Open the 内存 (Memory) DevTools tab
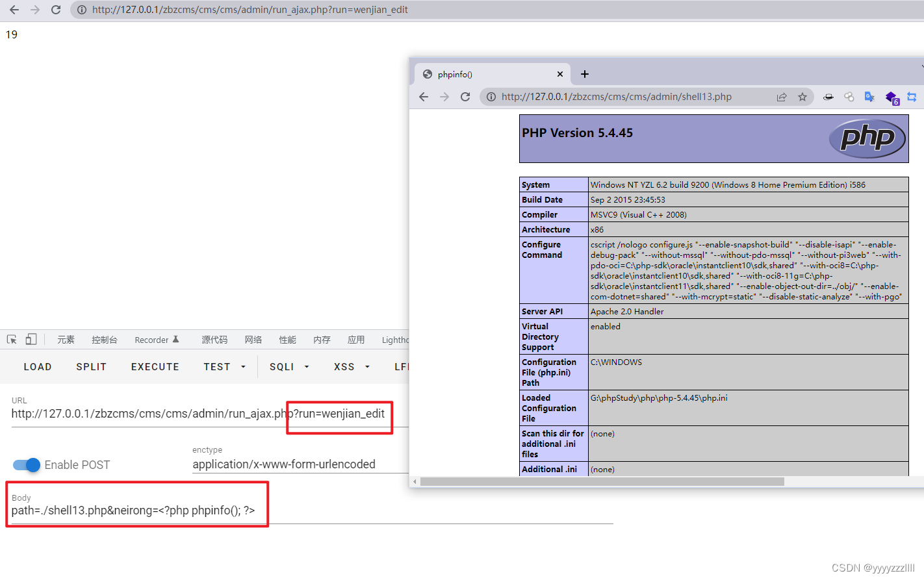The width and height of the screenshot is (924, 580). [x=322, y=340]
